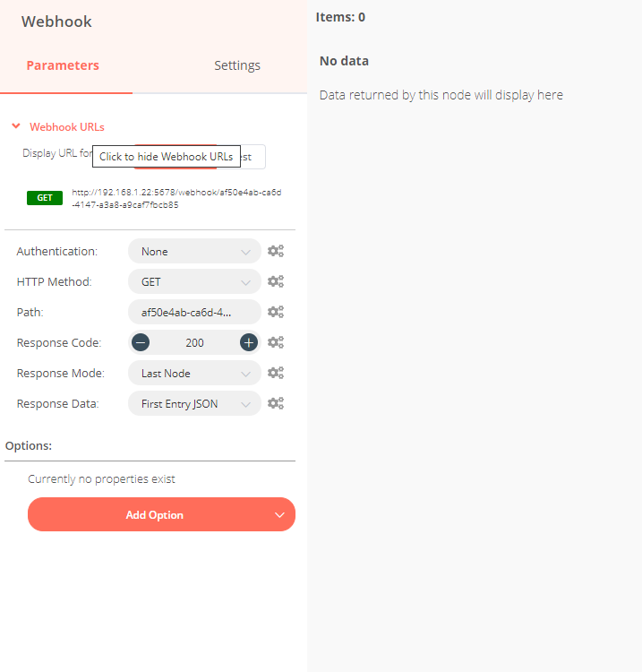Select the Parameters tab

pos(63,65)
